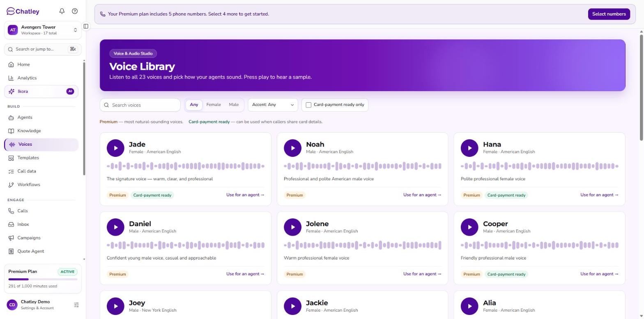Image resolution: width=644 pixels, height=319 pixels.
Task: Click the phone icon in banner
Action: [103, 14]
